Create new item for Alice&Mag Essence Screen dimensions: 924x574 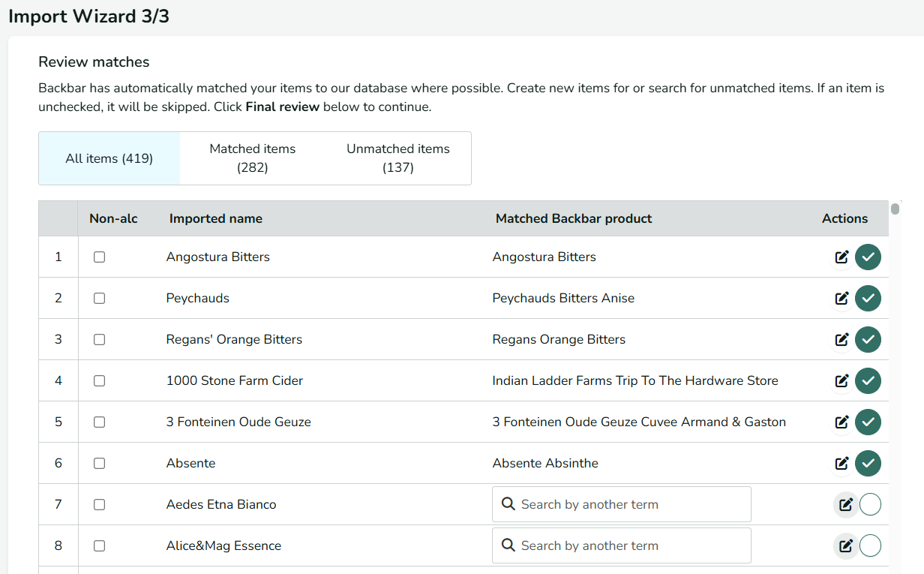coord(845,546)
